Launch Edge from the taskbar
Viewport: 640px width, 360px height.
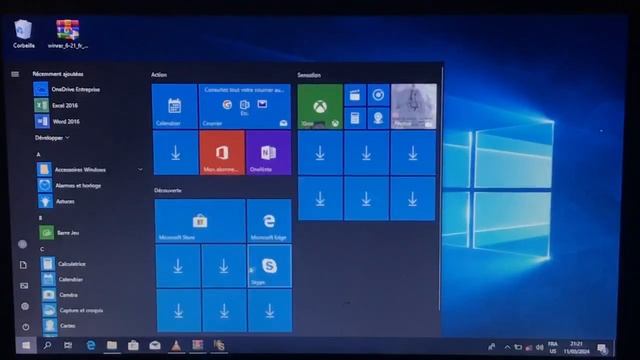91,346
